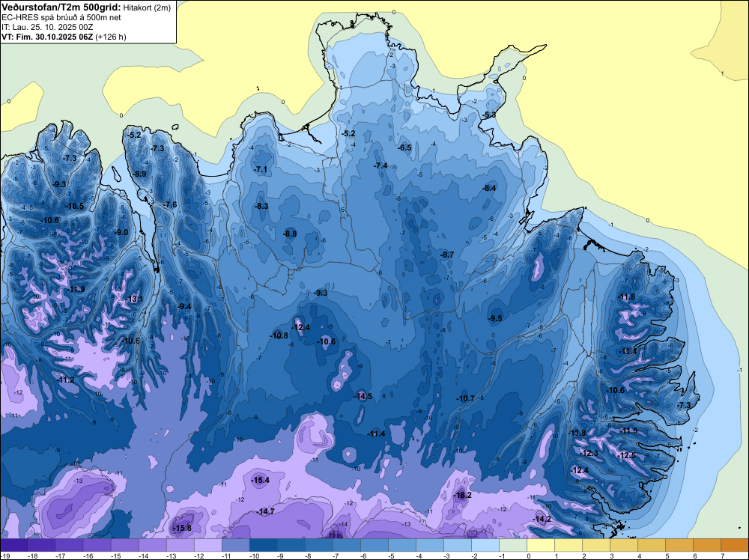Click valid time 'VT: Fim. 30.10.2025 06Z'
Screen dimensions: 749x560
(47, 37)
